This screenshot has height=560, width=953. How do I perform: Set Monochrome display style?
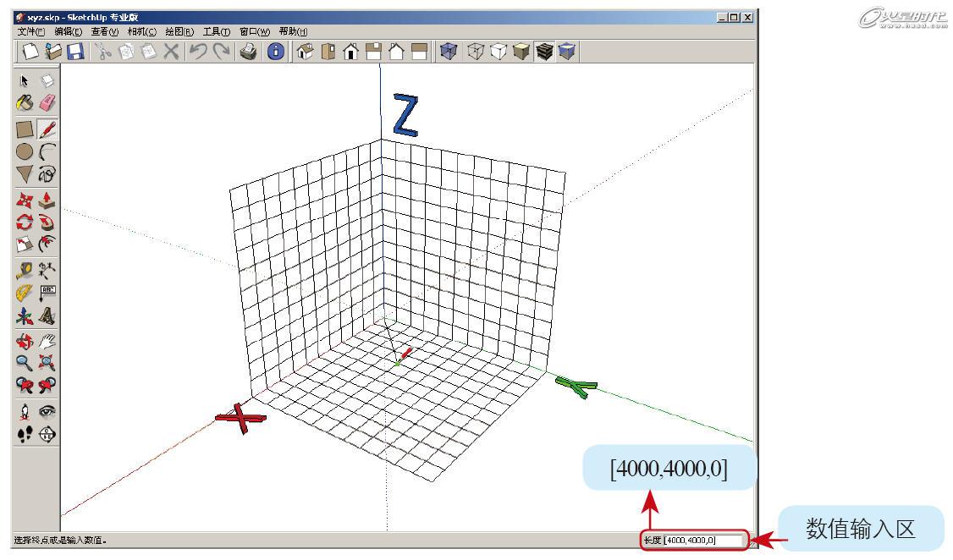(x=566, y=52)
